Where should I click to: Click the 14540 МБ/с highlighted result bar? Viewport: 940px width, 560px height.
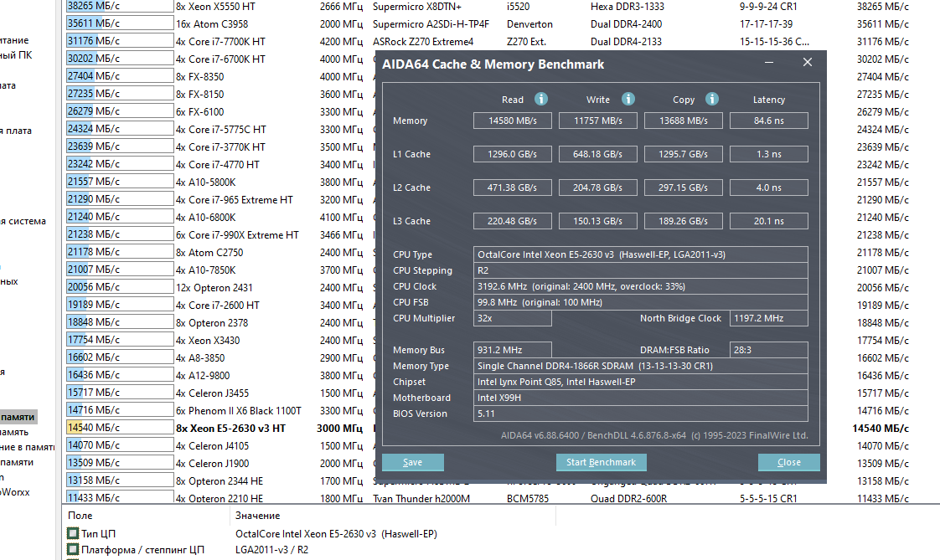pyautogui.click(x=119, y=428)
